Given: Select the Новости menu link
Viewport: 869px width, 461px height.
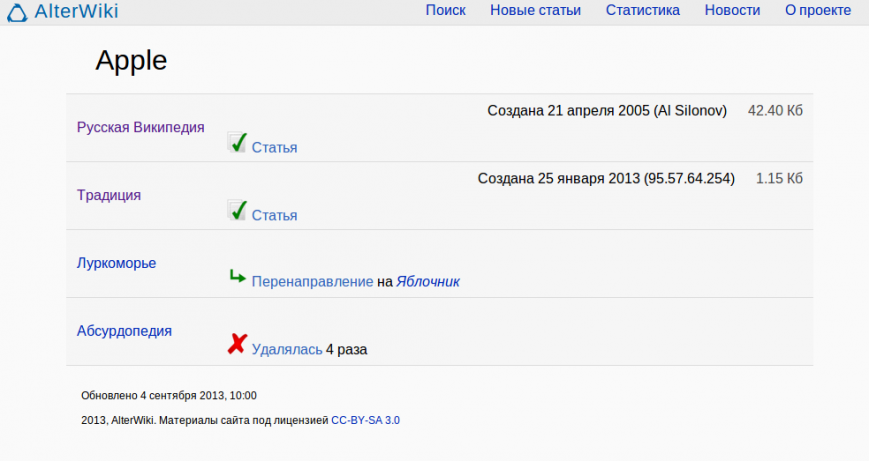Looking at the screenshot, I should pyautogui.click(x=732, y=11).
